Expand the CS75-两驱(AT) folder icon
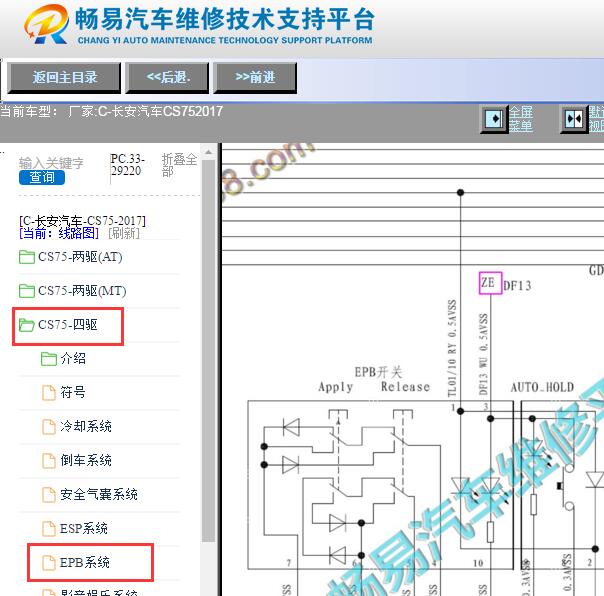The width and height of the screenshot is (604, 596). [27, 257]
